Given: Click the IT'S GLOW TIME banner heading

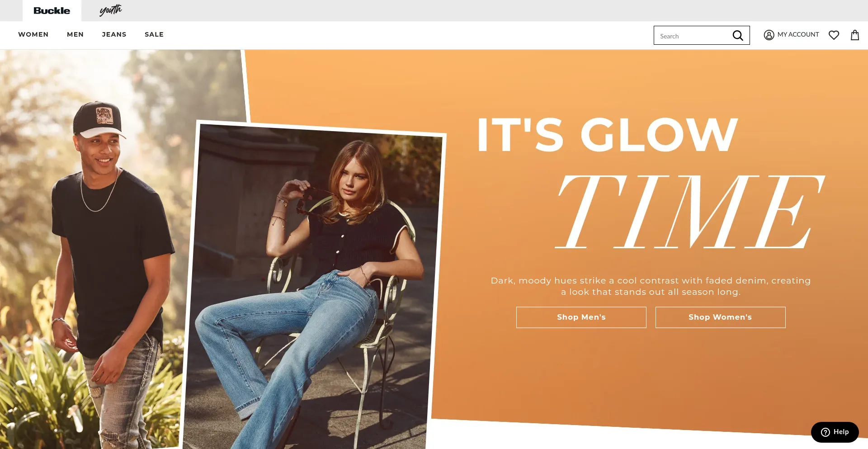Looking at the screenshot, I should pyautogui.click(x=651, y=182).
